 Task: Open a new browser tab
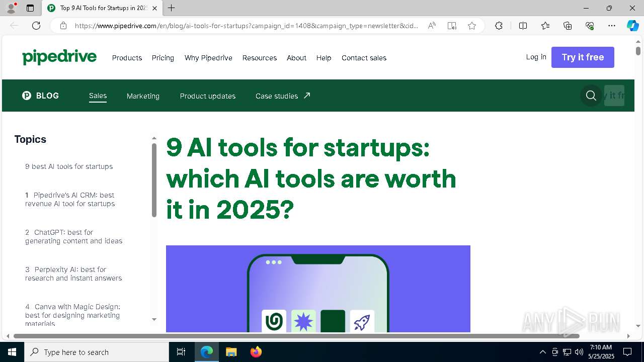point(172,8)
